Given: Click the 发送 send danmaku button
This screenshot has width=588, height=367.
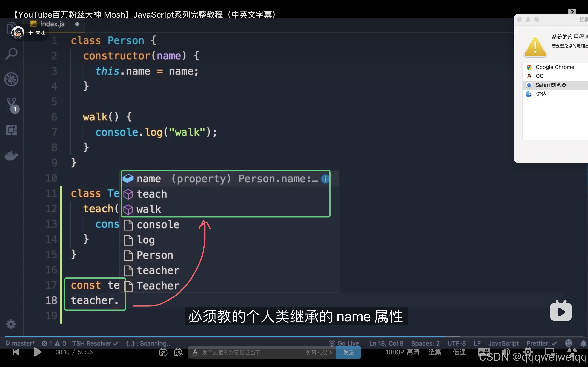Looking at the screenshot, I should click(x=349, y=352).
